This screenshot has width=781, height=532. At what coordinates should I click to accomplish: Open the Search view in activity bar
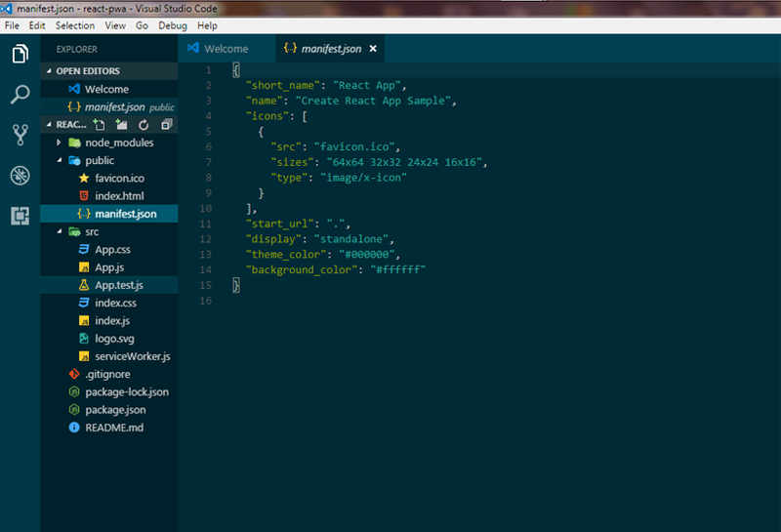[20, 95]
